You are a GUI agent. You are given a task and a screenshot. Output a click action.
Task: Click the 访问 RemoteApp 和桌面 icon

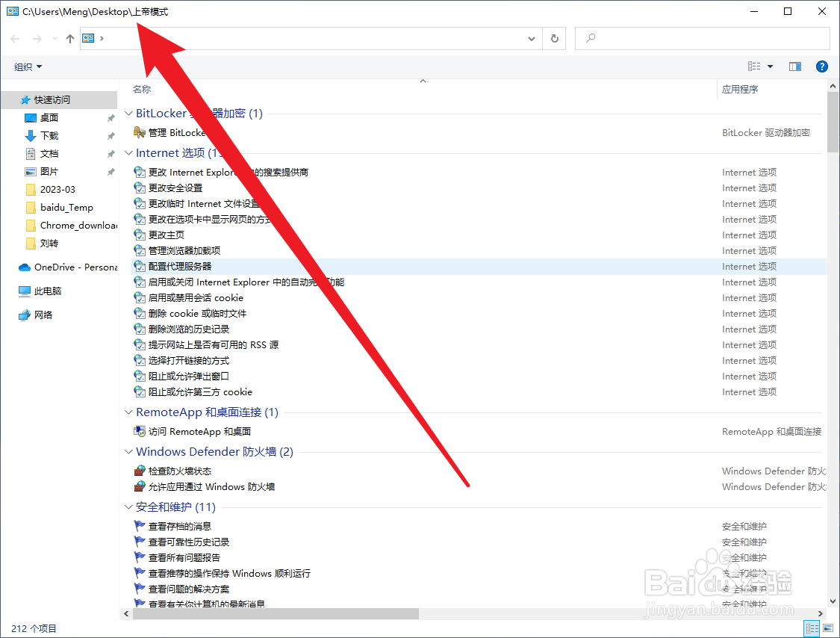point(140,431)
